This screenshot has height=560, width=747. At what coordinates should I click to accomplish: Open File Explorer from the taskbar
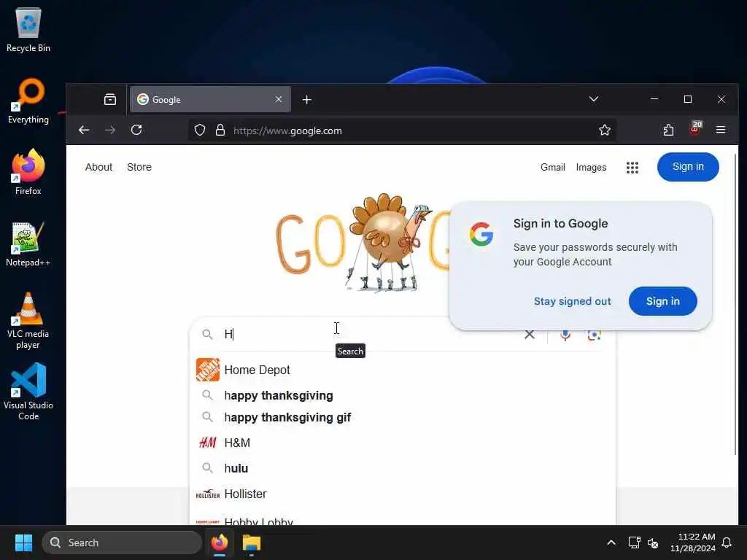(x=252, y=542)
